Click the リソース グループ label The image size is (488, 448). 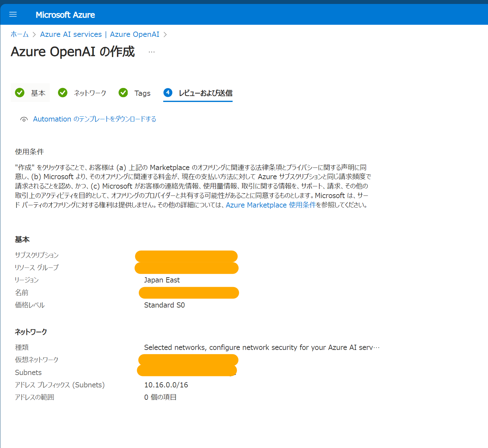pos(37,267)
